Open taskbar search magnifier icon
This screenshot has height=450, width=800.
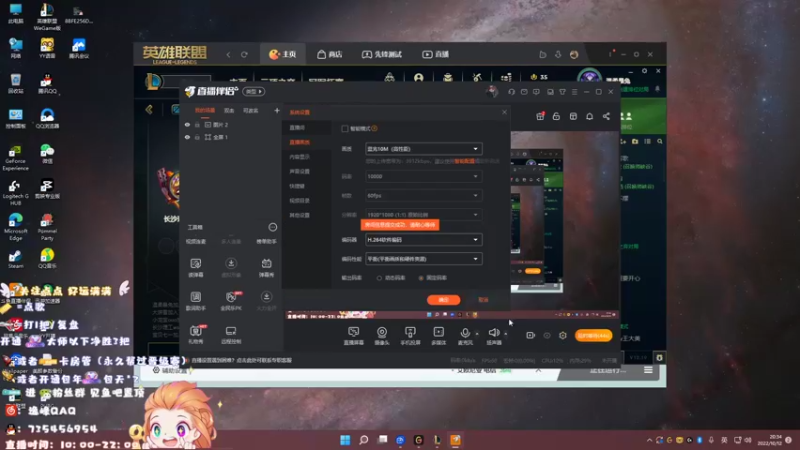[364, 440]
